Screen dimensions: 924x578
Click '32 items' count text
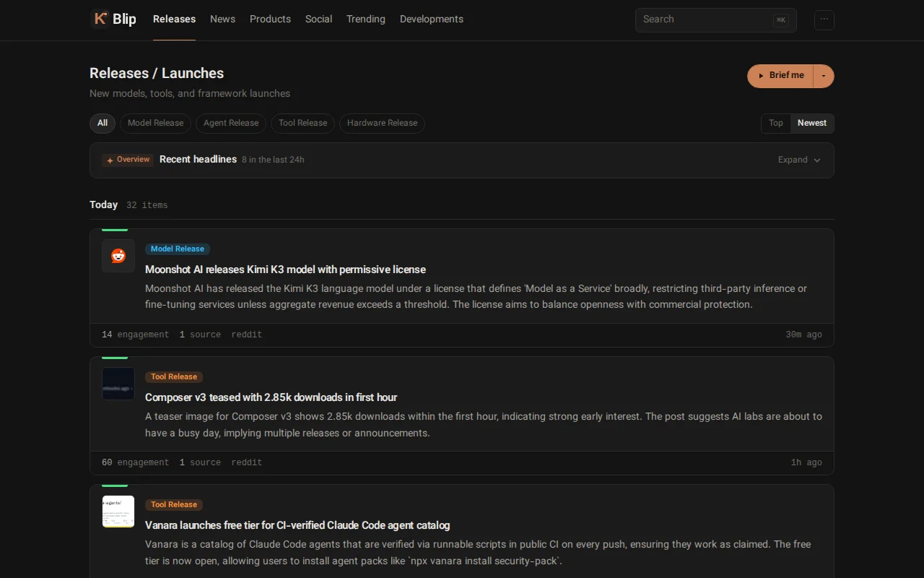tap(147, 206)
